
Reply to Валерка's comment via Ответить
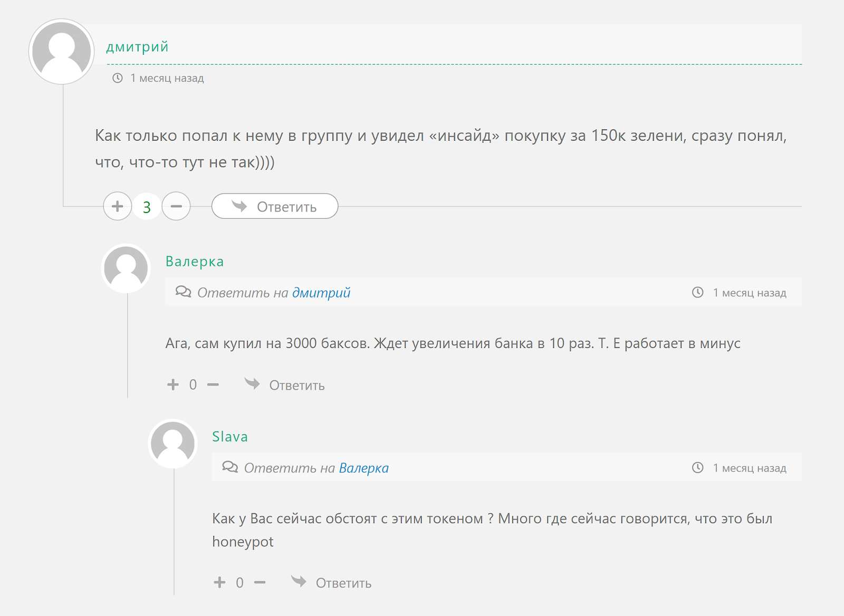point(284,385)
